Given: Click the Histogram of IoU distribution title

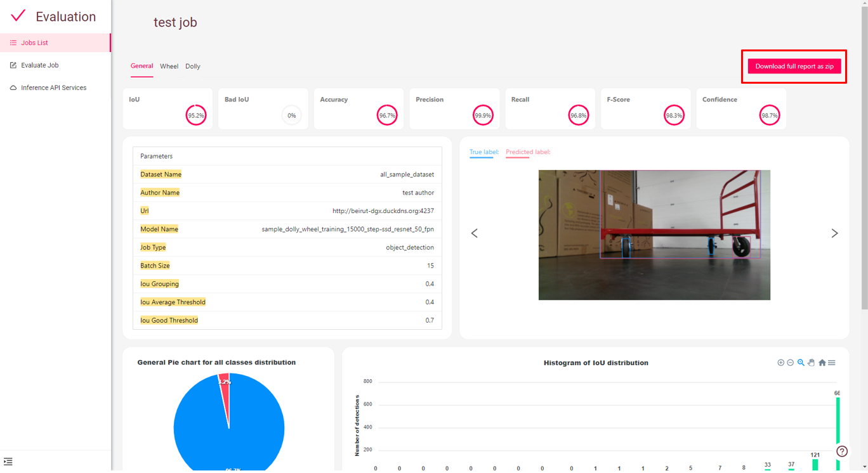Looking at the screenshot, I should pyautogui.click(x=596, y=363).
